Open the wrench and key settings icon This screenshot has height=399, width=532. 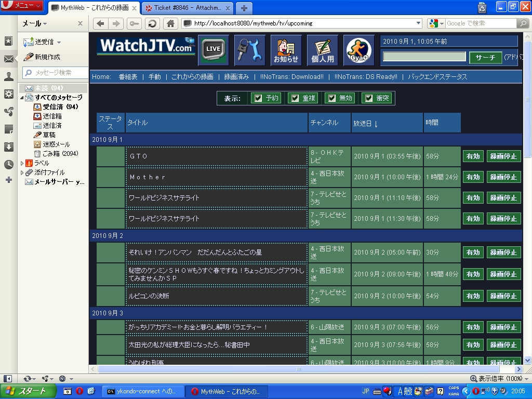[249, 50]
